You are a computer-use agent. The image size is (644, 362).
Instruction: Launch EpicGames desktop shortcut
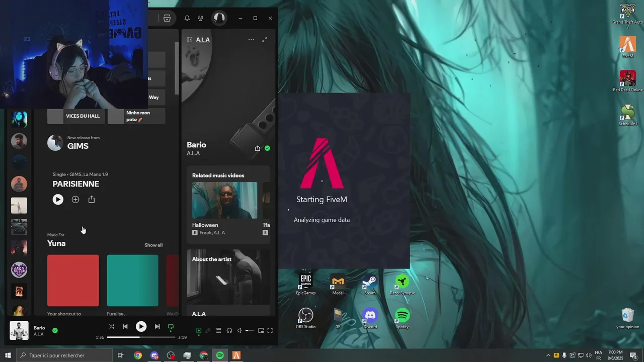point(305,284)
